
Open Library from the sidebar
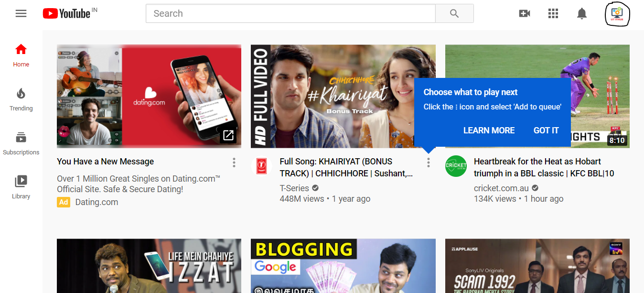(21, 187)
